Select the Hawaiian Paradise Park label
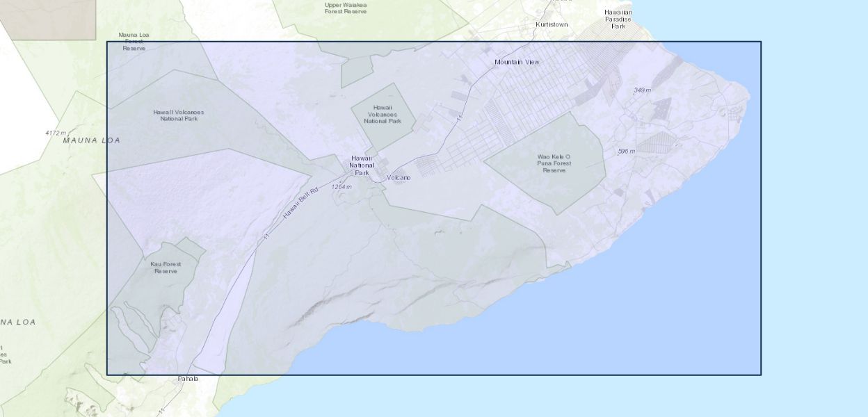Viewport: 868px width, 417px height. coord(618,19)
